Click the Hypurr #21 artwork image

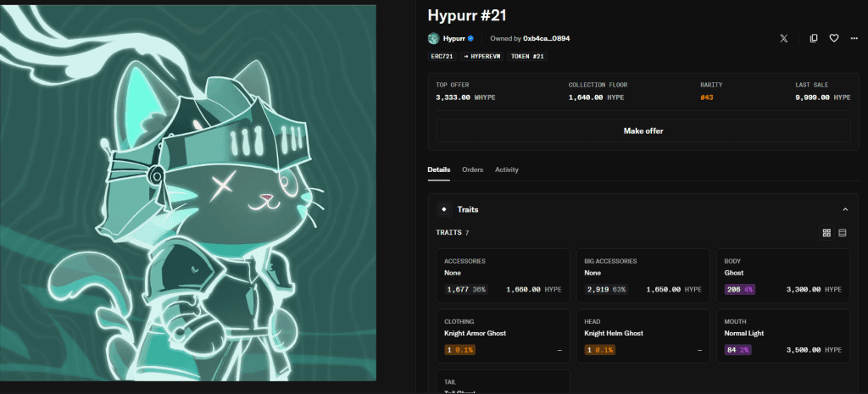(x=187, y=192)
